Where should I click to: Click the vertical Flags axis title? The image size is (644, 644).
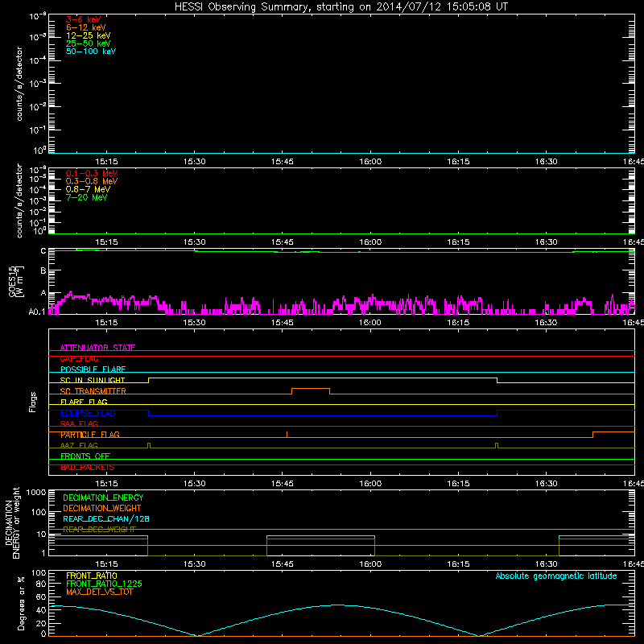point(32,402)
